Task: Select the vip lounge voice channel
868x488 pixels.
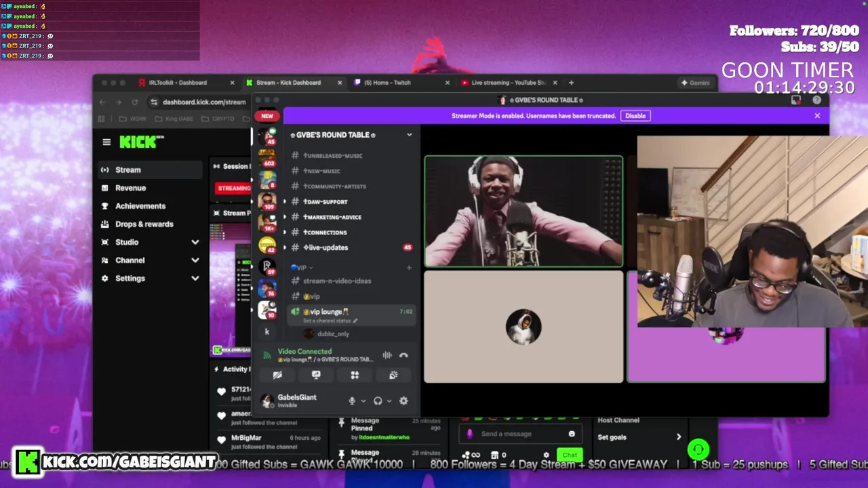Action: (x=351, y=314)
